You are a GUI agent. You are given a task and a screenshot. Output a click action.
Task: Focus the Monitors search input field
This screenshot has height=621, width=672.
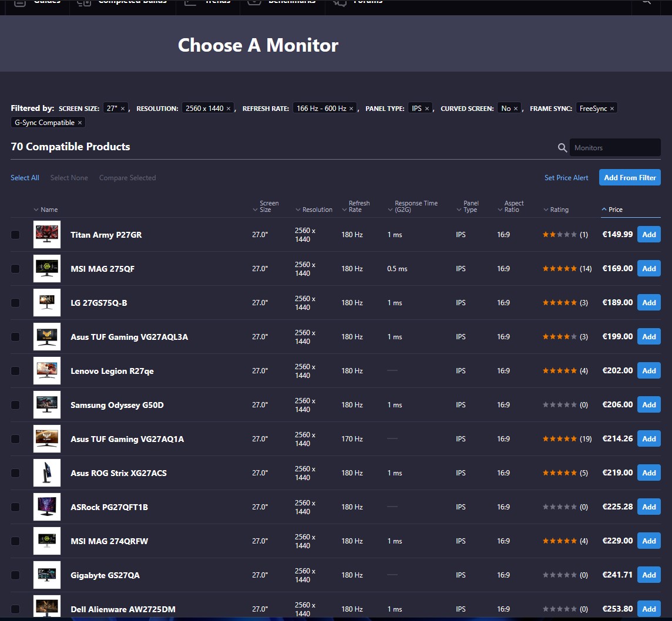coord(615,148)
